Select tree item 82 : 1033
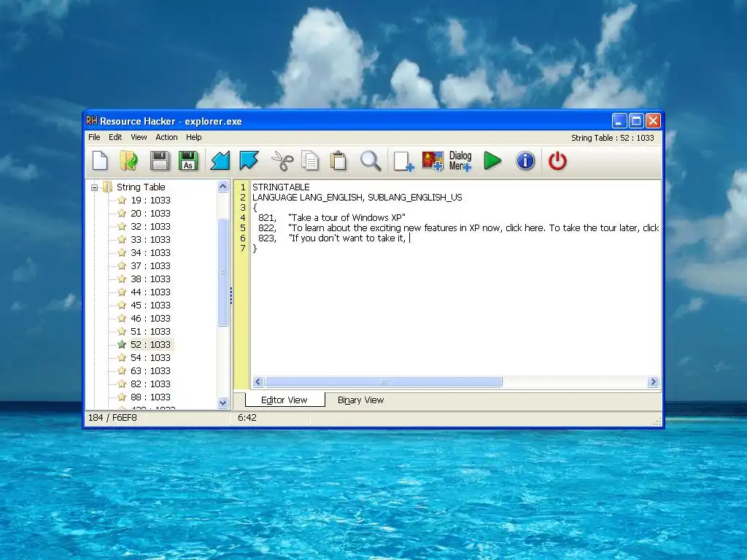Viewport: 747px width, 560px height. pos(150,384)
